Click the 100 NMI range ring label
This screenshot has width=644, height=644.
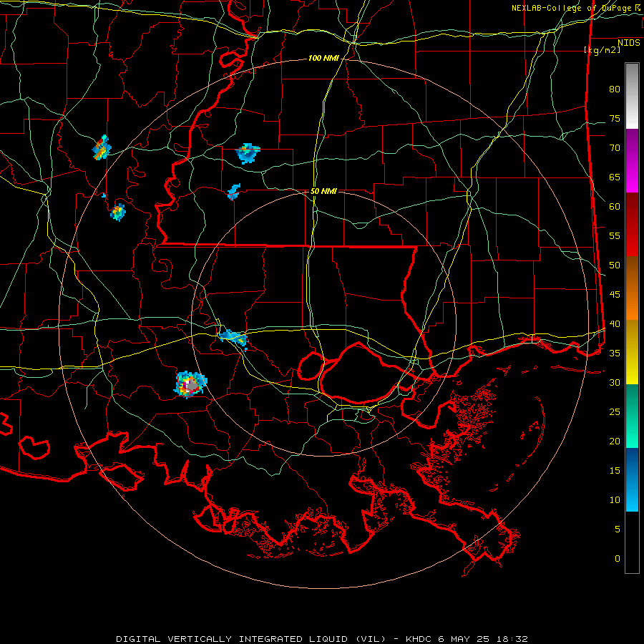pos(323,58)
